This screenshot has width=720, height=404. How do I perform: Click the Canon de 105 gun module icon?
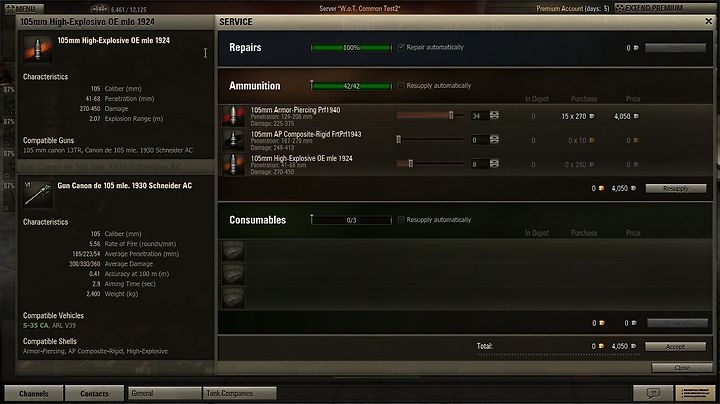(38, 194)
